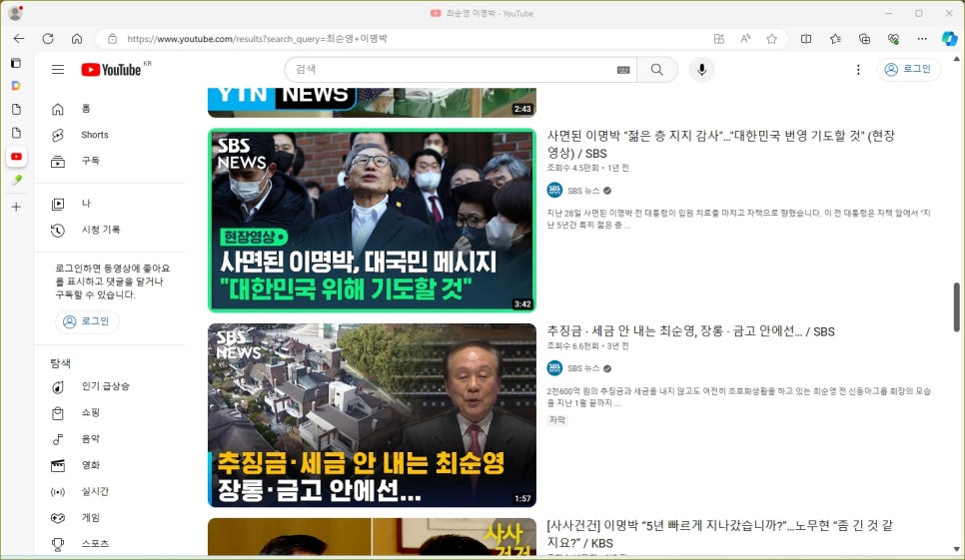The width and height of the screenshot is (965, 560).
Task: View site info via the lock icon
Action: pyautogui.click(x=112, y=39)
